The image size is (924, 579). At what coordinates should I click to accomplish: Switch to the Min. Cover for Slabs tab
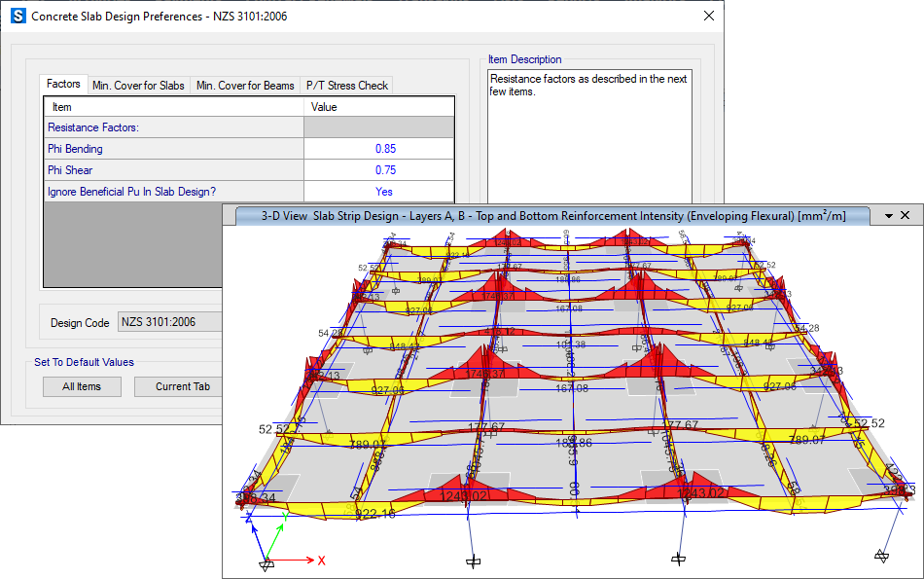tap(138, 86)
